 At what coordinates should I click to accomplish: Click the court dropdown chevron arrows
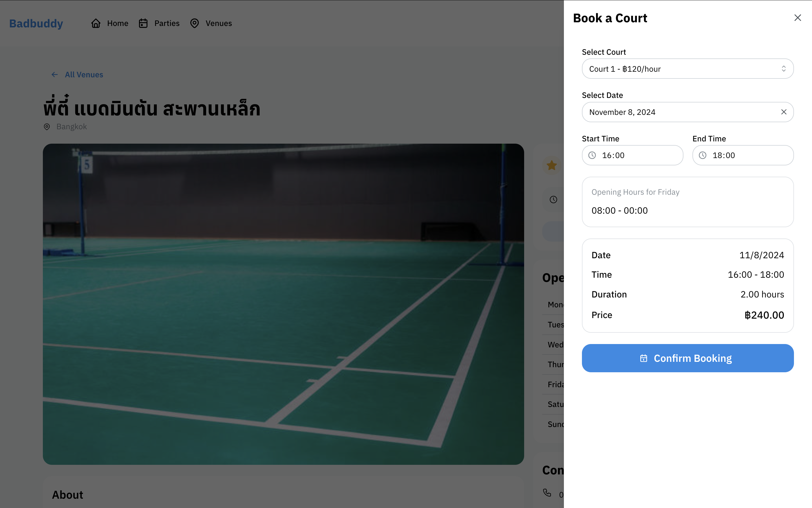784,69
